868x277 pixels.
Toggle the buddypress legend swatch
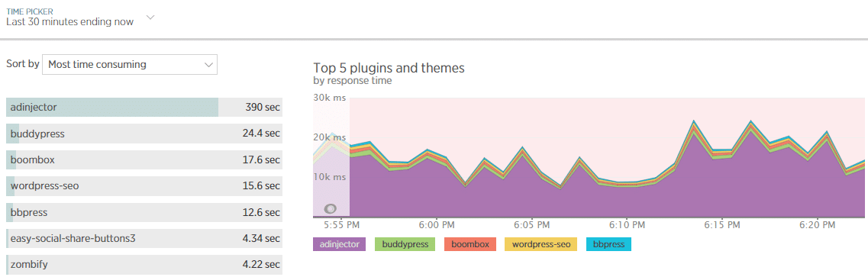tap(405, 244)
